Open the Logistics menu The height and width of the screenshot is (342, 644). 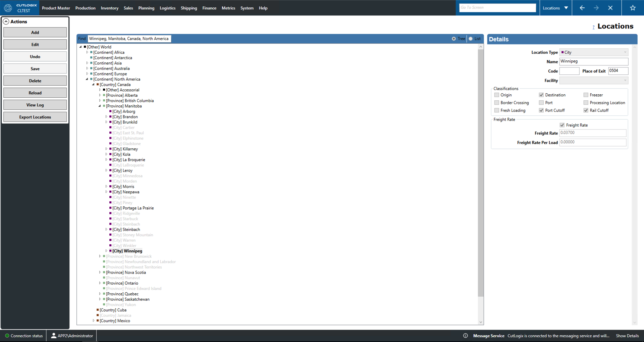pos(167,8)
